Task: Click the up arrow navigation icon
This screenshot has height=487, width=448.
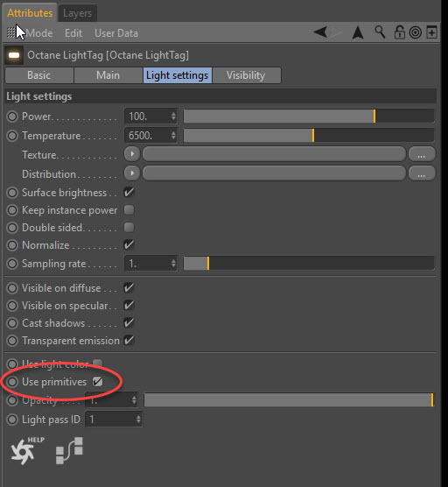Action: pyautogui.click(x=358, y=32)
